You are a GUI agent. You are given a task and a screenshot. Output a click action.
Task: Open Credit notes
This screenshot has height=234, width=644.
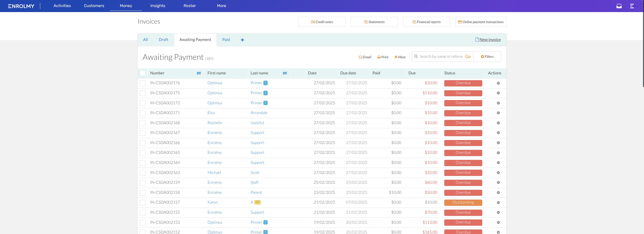(322, 22)
